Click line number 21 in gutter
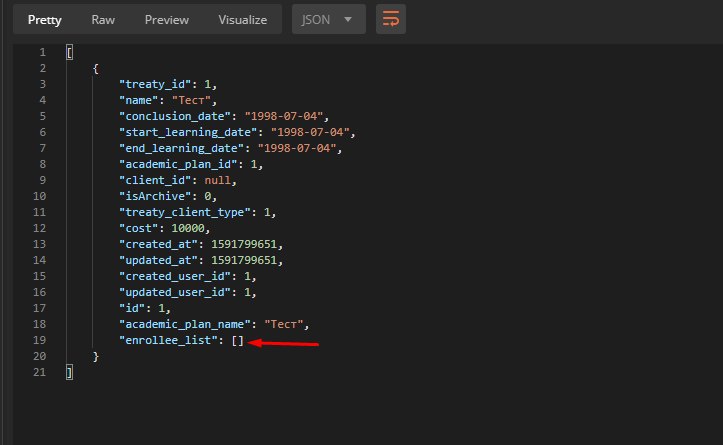The image size is (723, 445). [40, 372]
